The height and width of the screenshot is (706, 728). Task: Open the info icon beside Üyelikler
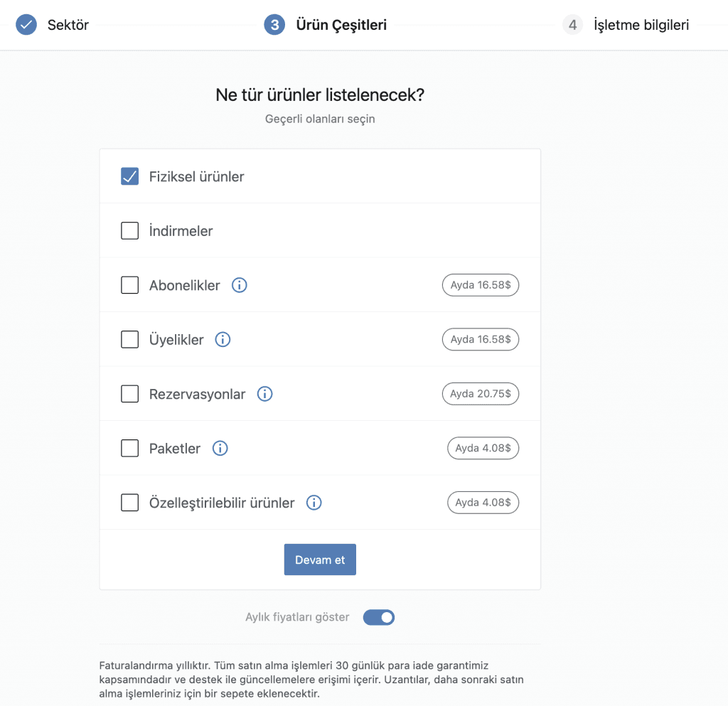[223, 340]
